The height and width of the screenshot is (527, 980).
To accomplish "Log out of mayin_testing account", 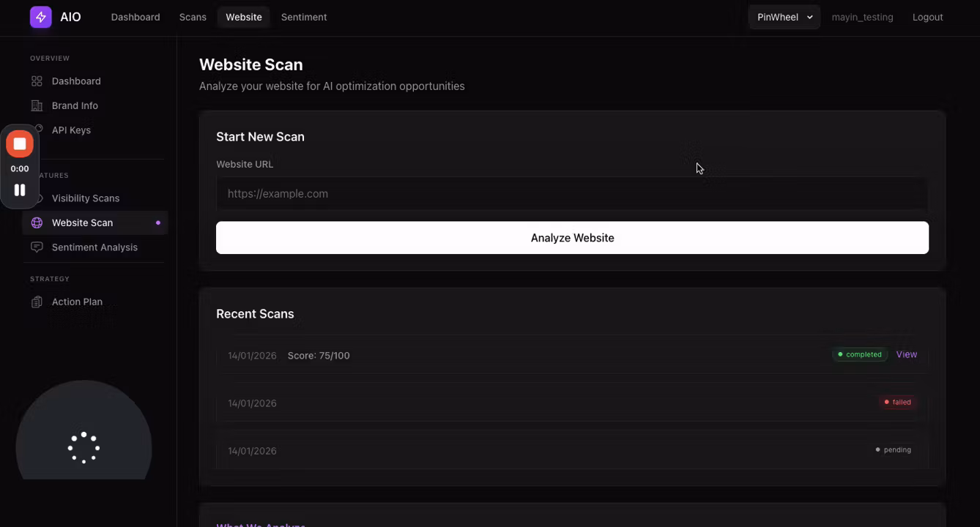I will [x=927, y=16].
